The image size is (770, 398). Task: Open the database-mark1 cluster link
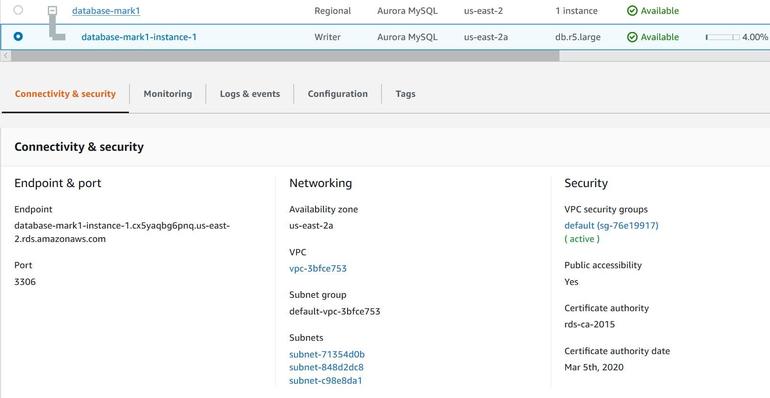(x=106, y=10)
